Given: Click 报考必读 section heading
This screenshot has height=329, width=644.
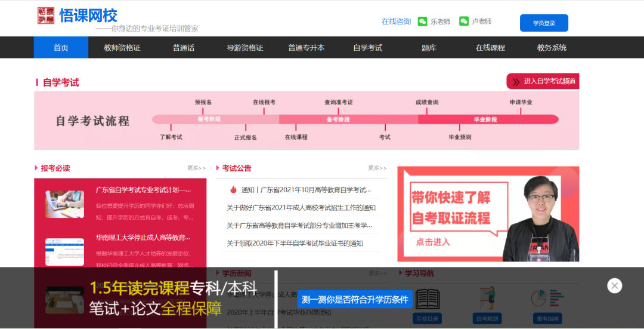Looking at the screenshot, I should pos(55,168).
